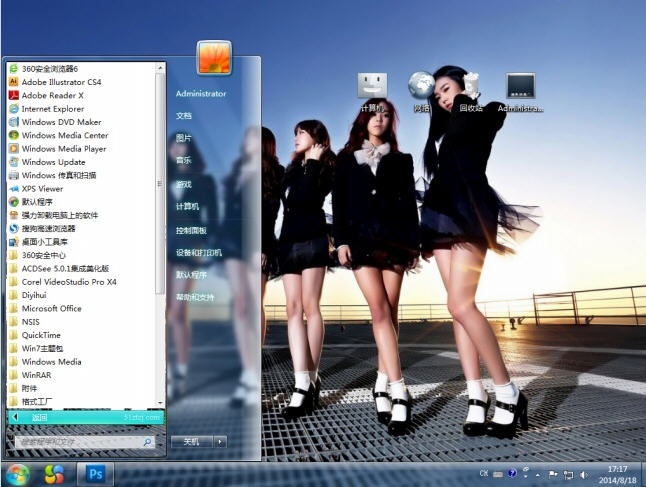The width and height of the screenshot is (646, 487).
Task: Switch to Photoshop in the taskbar
Action: click(95, 474)
